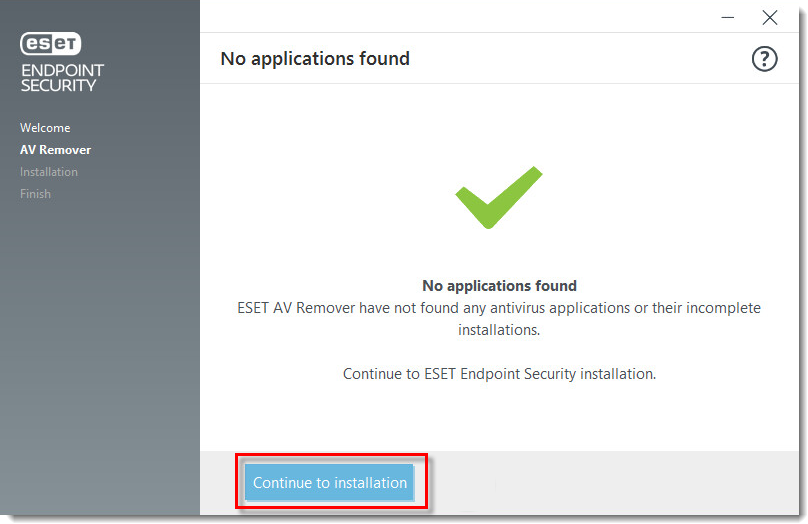Minimize the installer window

[x=728, y=18]
